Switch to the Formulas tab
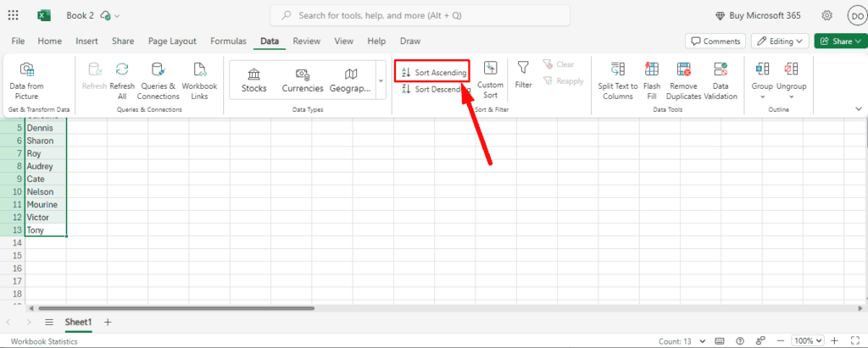The width and height of the screenshot is (868, 348). tap(229, 41)
